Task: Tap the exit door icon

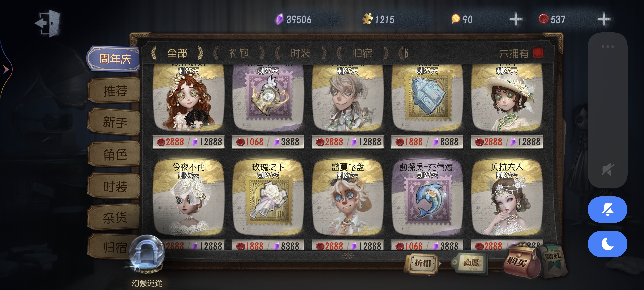Action: tap(48, 23)
